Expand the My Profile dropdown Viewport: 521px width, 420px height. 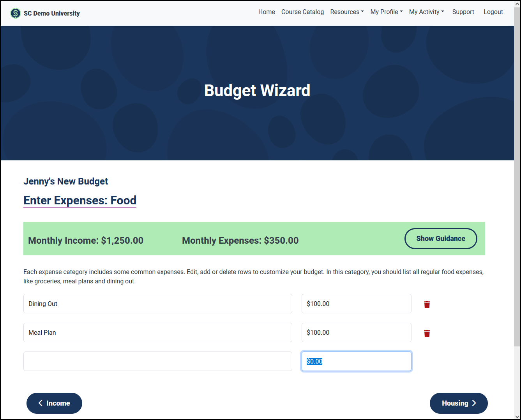(386, 12)
